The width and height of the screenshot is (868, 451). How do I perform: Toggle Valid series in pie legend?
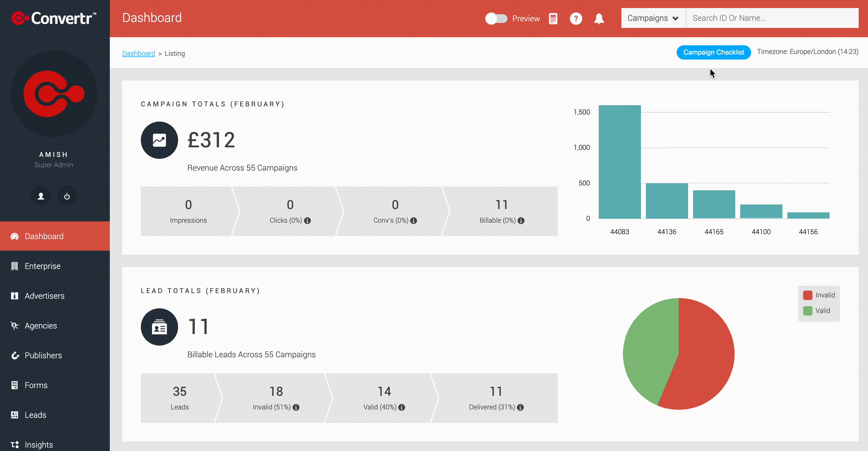817,310
